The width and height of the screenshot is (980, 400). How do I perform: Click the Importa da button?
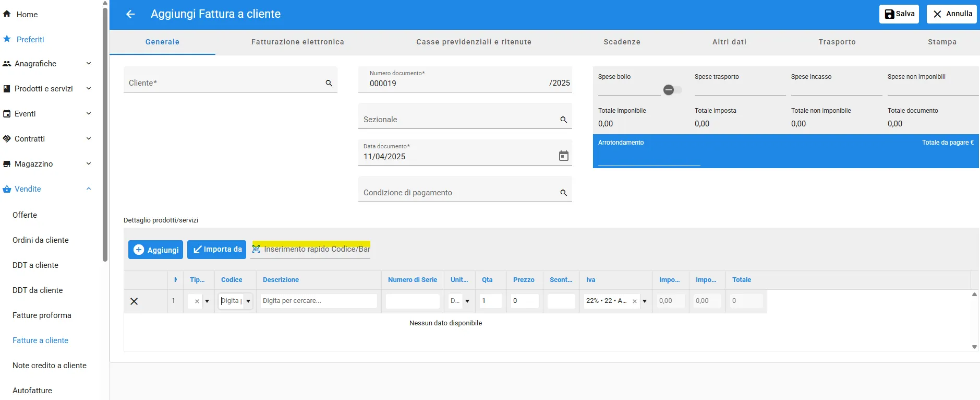click(217, 250)
